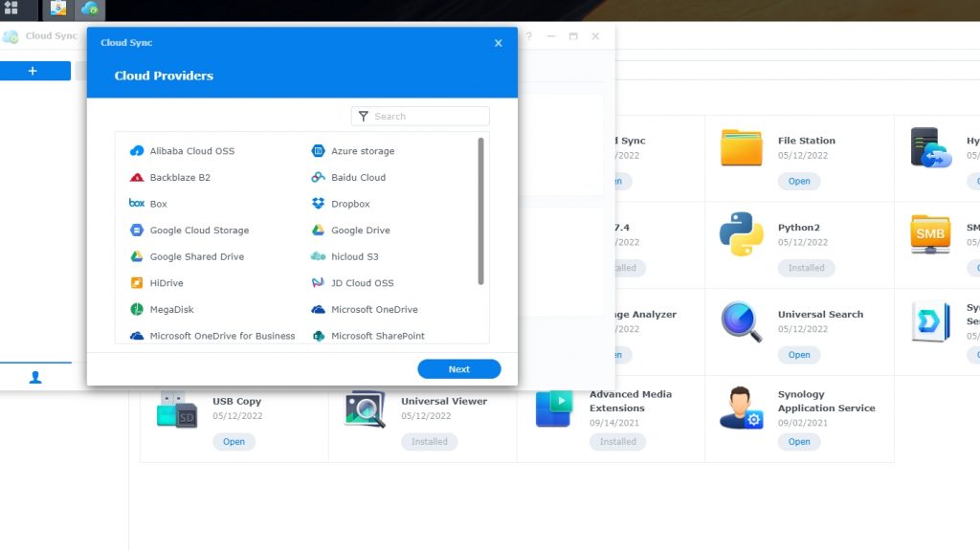Select the "hicloud S3" label
Screen dimensions: 980x551
(354, 256)
